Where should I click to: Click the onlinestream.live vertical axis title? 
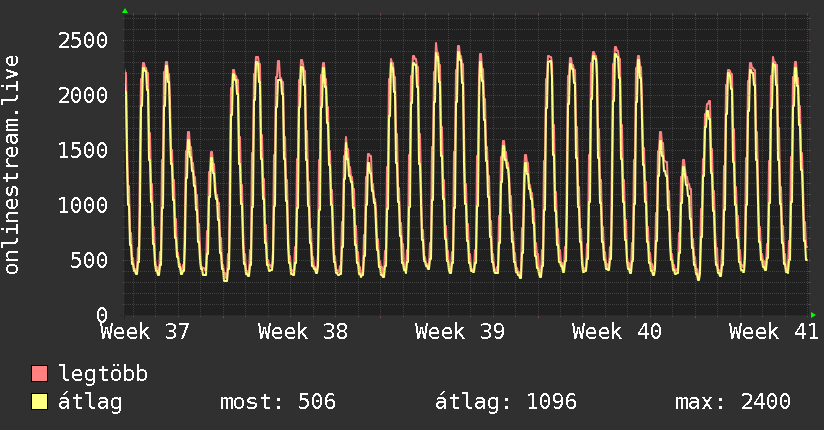click(x=11, y=165)
